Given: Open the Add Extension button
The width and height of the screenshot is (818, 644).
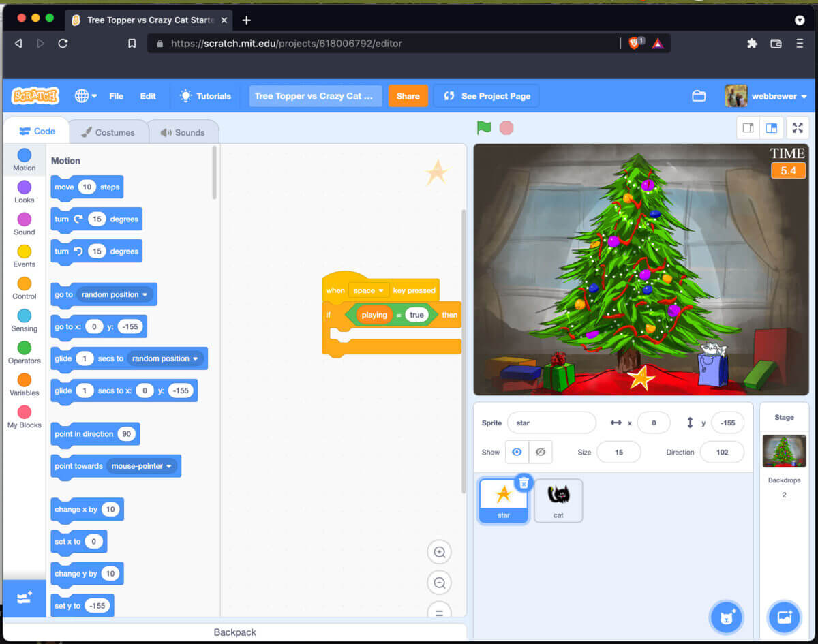Looking at the screenshot, I should [x=25, y=598].
